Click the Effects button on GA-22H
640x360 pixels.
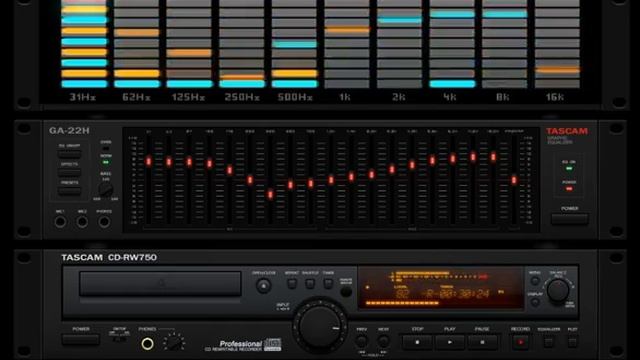pyautogui.click(x=69, y=172)
